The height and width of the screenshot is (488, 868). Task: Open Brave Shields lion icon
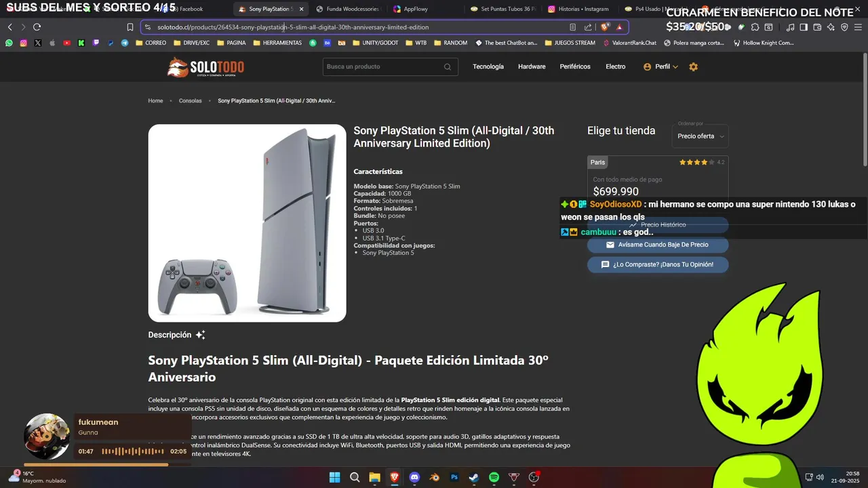coord(605,27)
